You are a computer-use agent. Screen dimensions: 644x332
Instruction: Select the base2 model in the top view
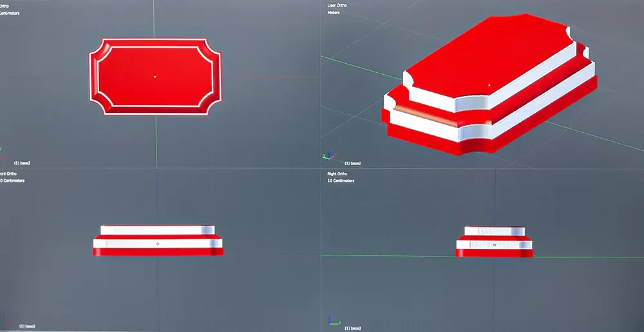155,77
